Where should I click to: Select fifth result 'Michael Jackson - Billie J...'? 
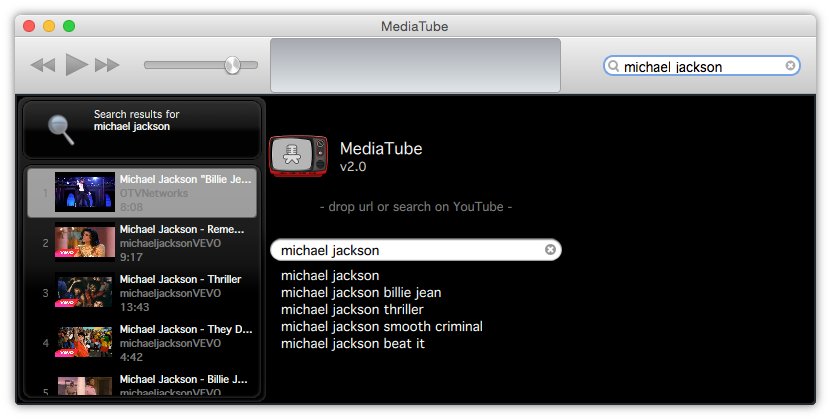point(183,379)
